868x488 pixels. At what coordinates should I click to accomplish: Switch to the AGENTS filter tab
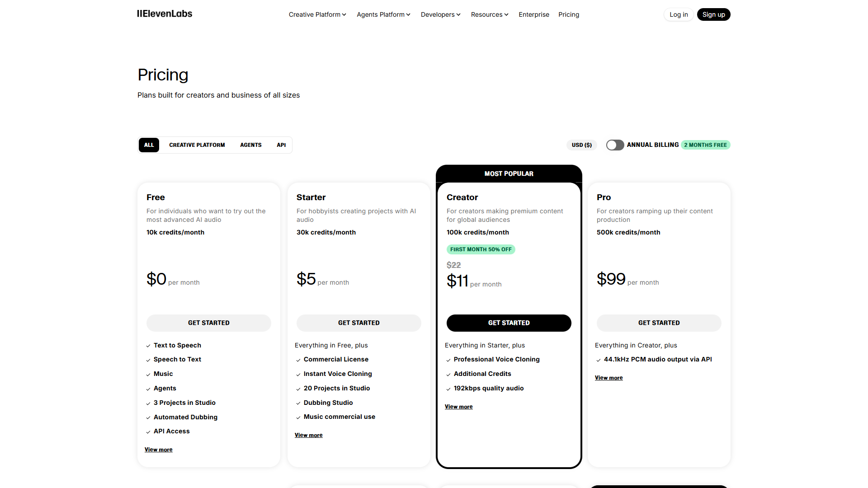tap(251, 145)
